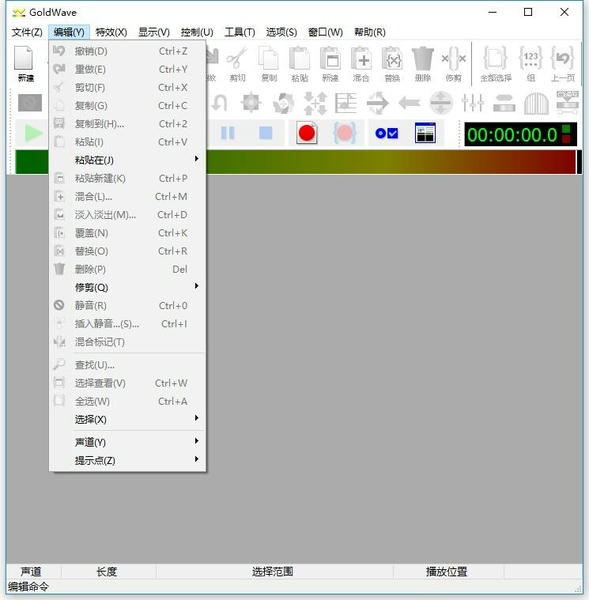Choose 覆盖(N) menu entry

pos(127,233)
